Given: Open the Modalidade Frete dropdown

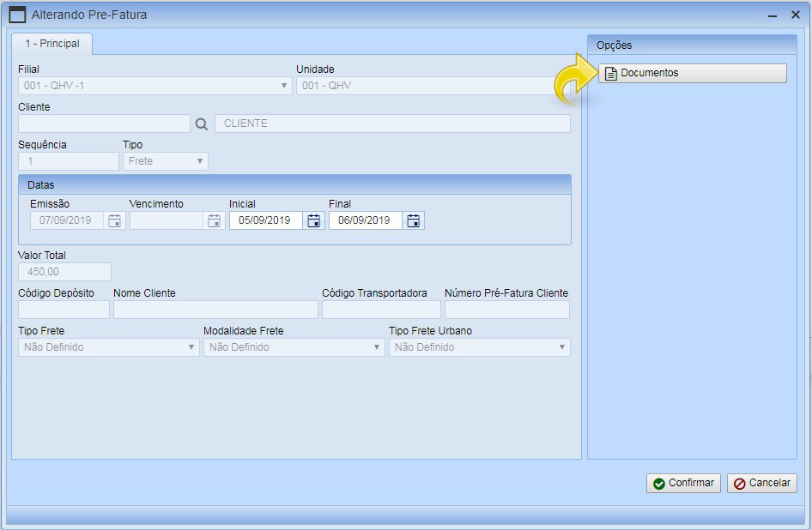Looking at the screenshot, I should coord(377,347).
